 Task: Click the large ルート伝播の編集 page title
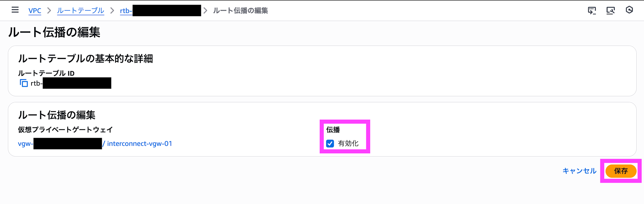[x=54, y=32]
